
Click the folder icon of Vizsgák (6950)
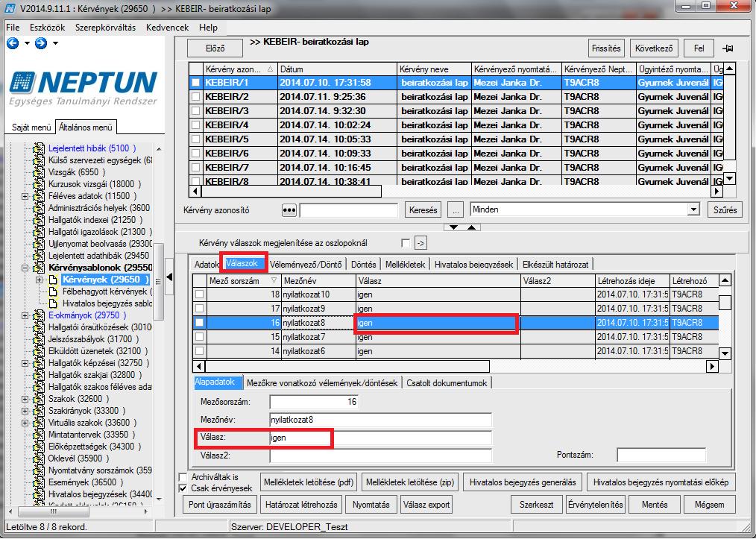coord(39,173)
